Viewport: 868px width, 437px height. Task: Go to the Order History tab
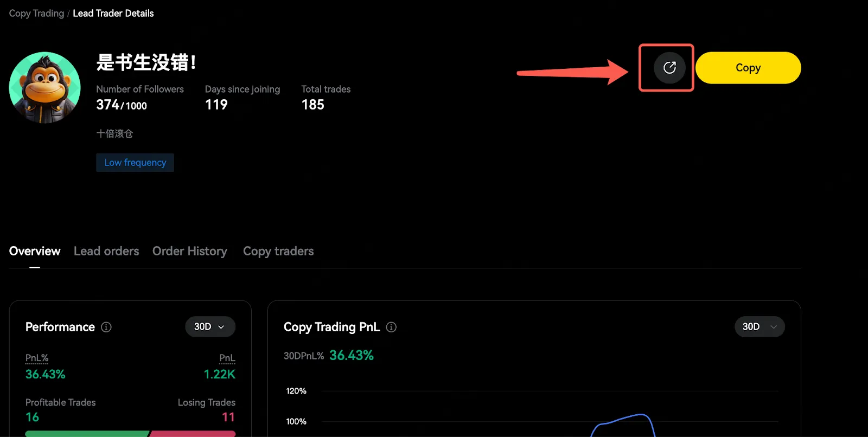(x=189, y=251)
